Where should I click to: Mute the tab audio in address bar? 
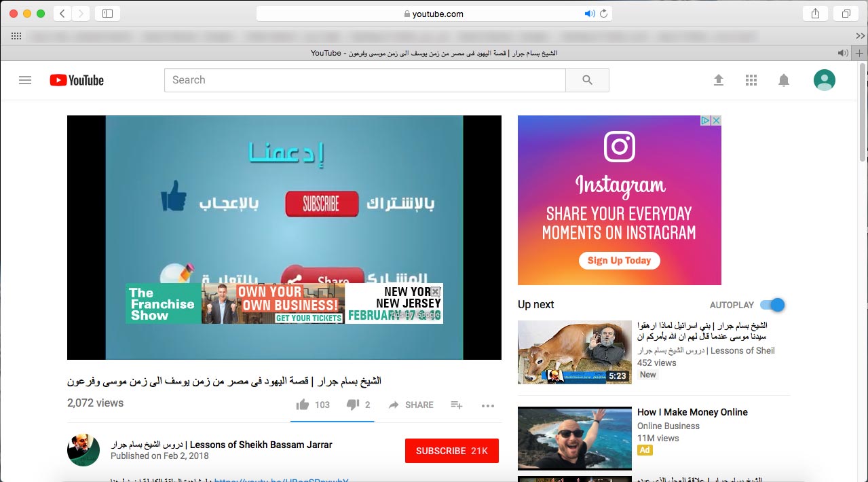point(589,14)
